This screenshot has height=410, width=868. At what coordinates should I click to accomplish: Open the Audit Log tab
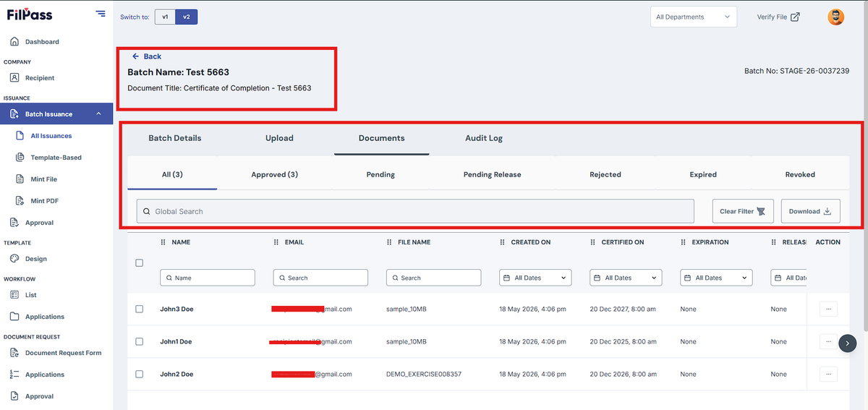click(484, 138)
